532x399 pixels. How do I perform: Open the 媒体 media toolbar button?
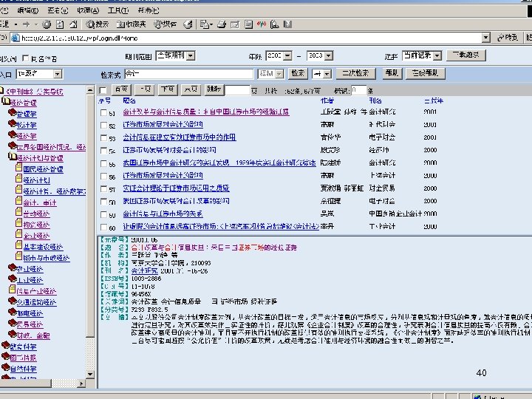tap(166, 24)
